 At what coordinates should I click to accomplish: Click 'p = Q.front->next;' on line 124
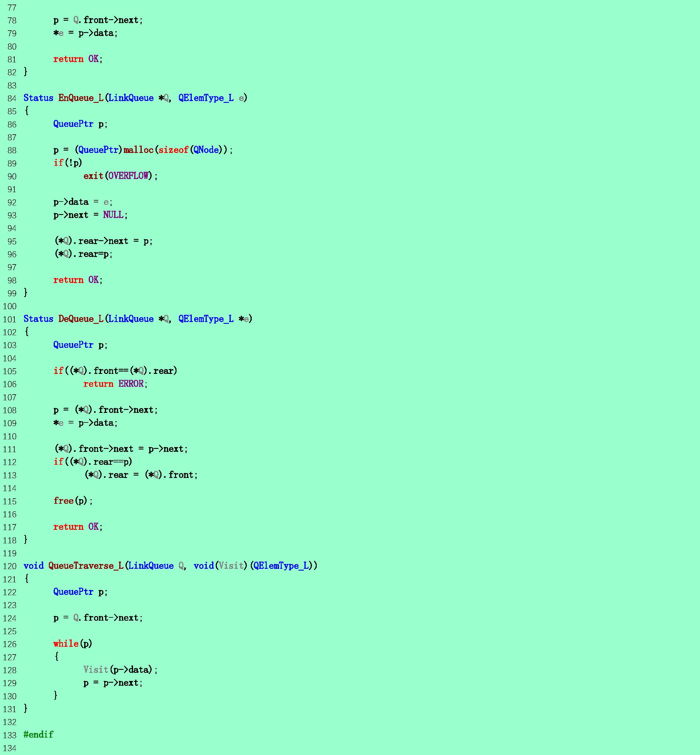tap(98, 618)
